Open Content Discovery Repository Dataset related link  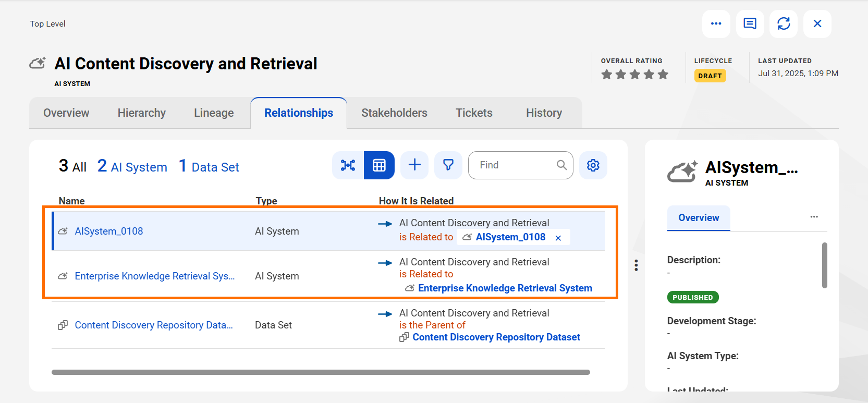496,337
